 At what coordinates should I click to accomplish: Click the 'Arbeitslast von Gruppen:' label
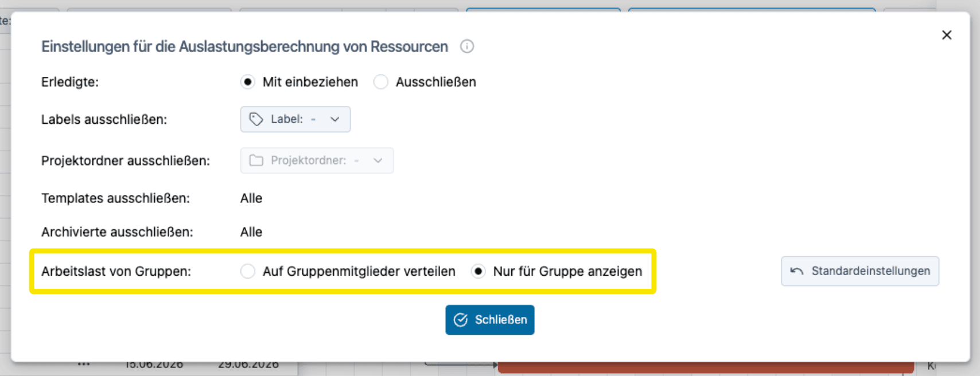click(116, 272)
